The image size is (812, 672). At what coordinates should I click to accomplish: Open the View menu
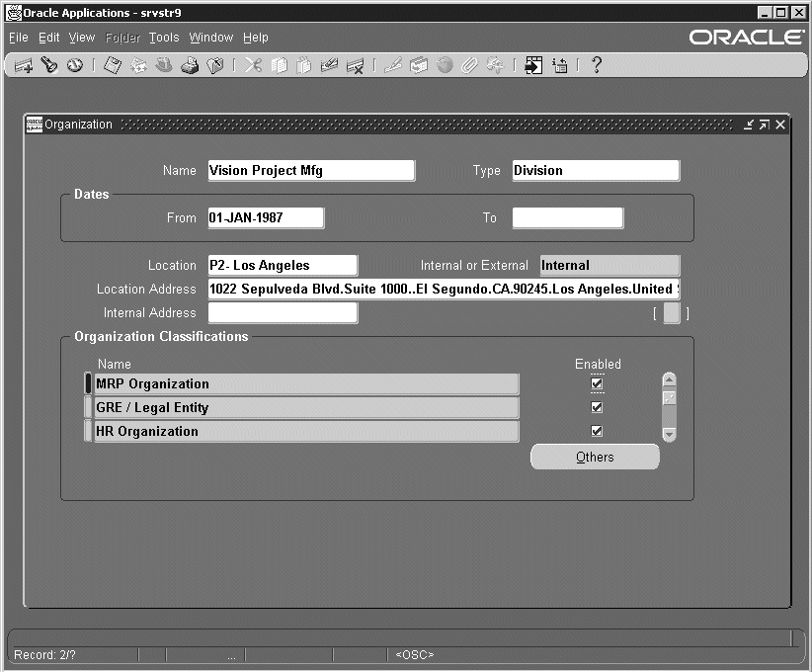coord(82,38)
